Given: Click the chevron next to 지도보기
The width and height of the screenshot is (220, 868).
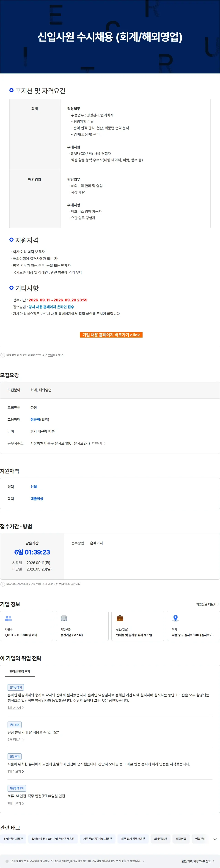Looking at the screenshot, I should click(104, 443).
